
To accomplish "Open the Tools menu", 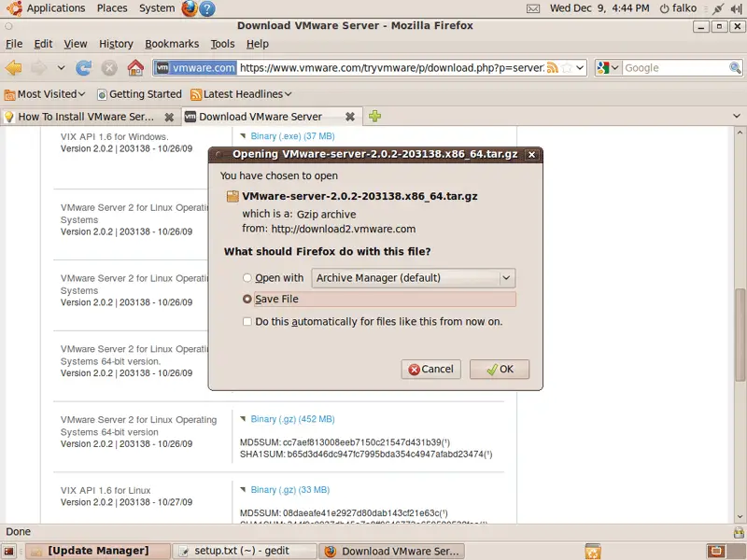I will [x=222, y=44].
